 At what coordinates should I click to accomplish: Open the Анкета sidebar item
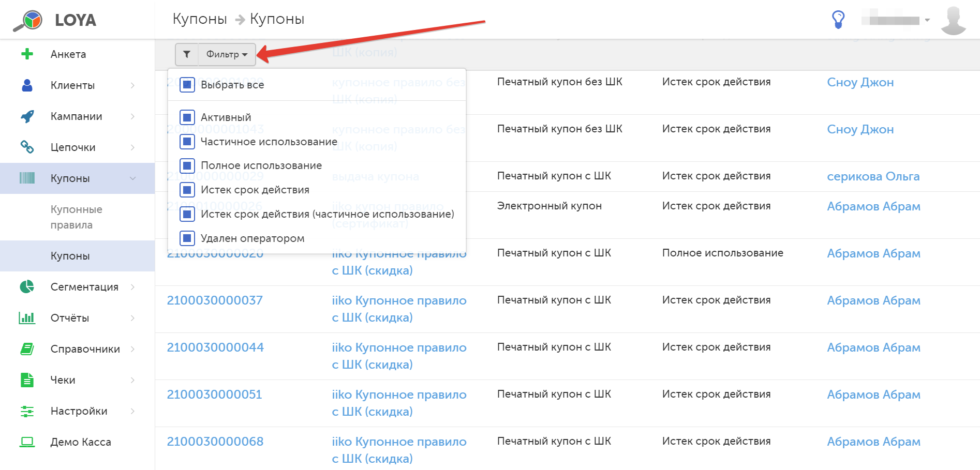(x=77, y=54)
